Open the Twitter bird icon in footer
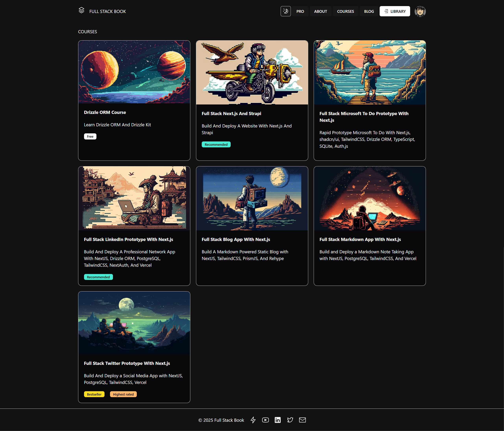The image size is (504, 431). coord(290,420)
